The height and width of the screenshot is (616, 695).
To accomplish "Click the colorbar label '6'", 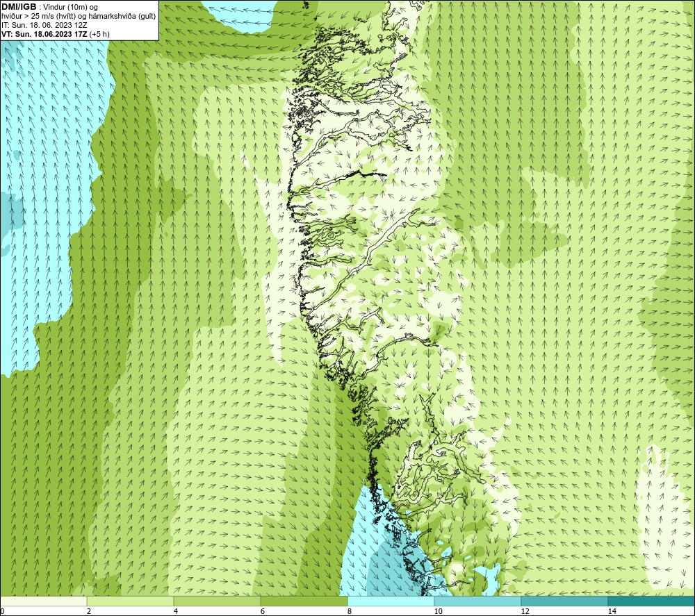I will [263, 611].
